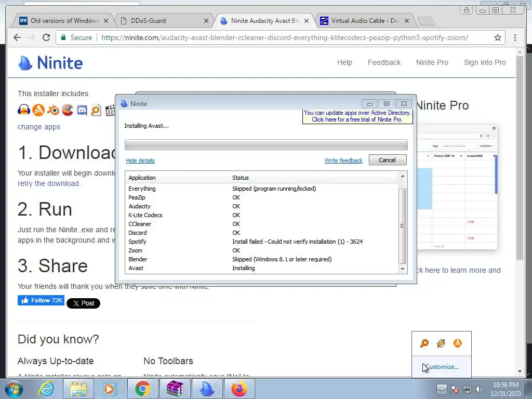
Task: Click Chrome's back arrow
Action: pyautogui.click(x=17, y=37)
